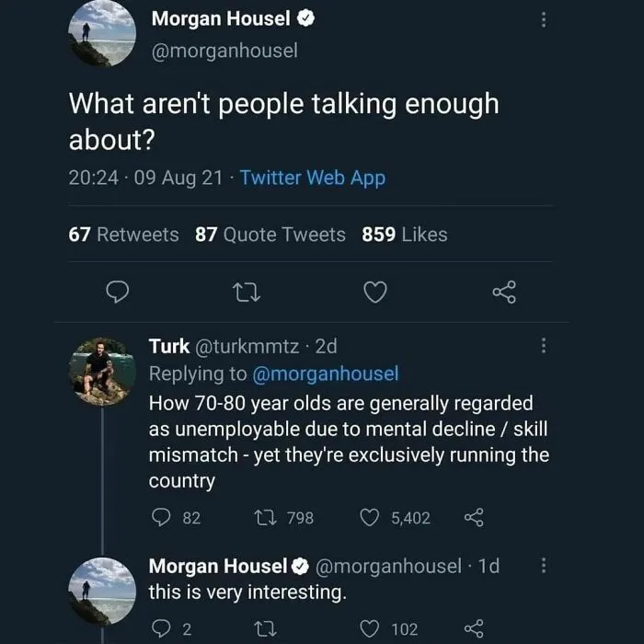Open the main tweet's three-dot menu
This screenshot has width=644, height=644.
(x=544, y=19)
